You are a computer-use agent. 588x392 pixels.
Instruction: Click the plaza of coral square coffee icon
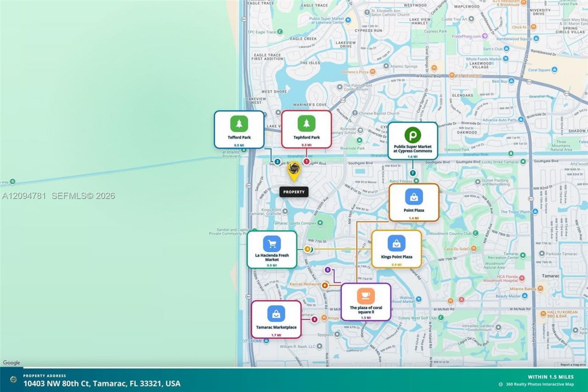click(366, 295)
